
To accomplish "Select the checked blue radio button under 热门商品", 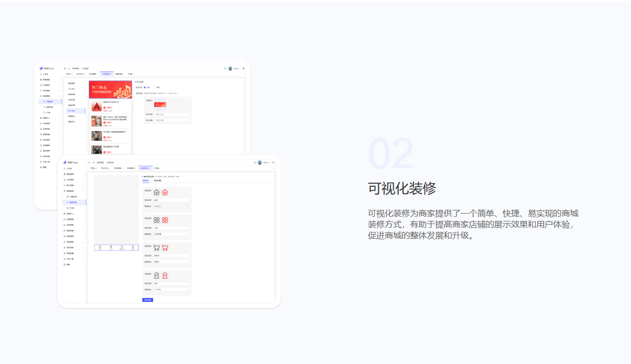I will [145, 87].
